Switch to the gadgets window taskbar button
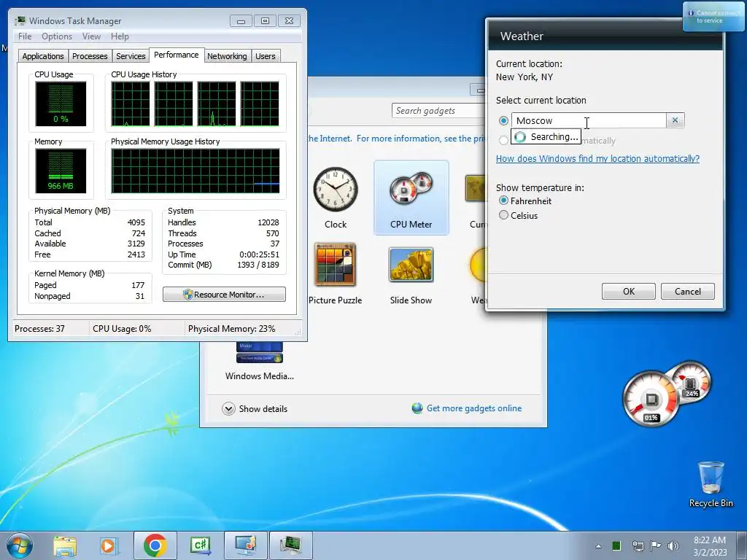The height and width of the screenshot is (560, 747). (x=245, y=545)
